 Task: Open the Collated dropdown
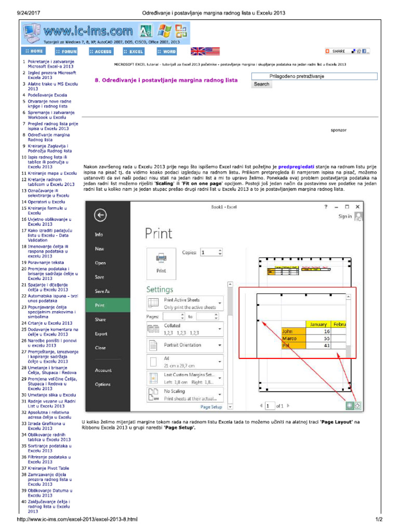pos(185,329)
